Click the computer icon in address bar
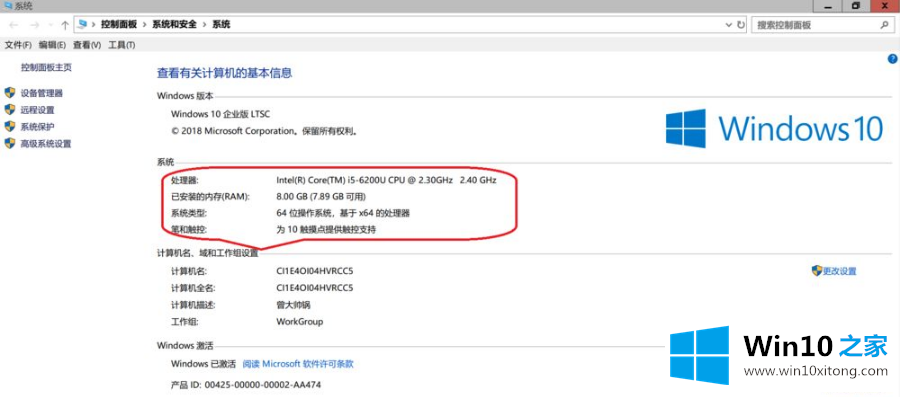The height and width of the screenshot is (397, 900). [83, 25]
